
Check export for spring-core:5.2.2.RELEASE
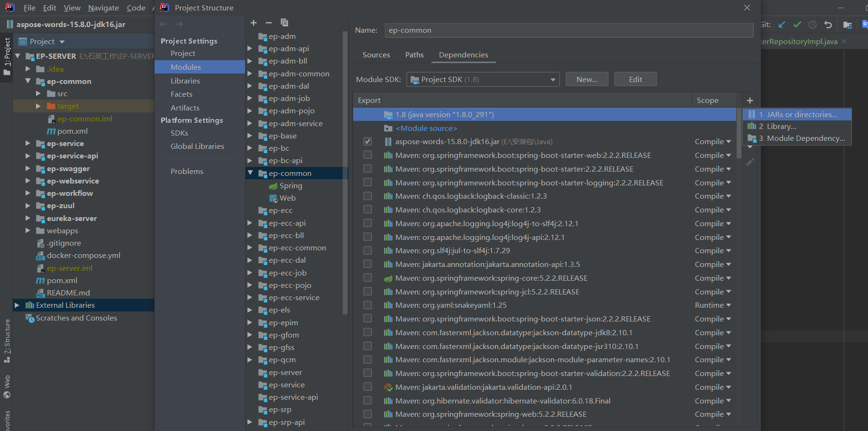click(x=367, y=278)
